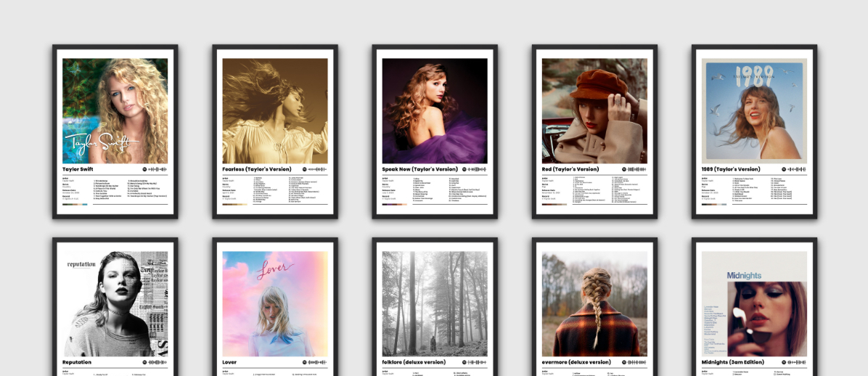
Task: Open the Speak Now album cover artwork
Action: pyautogui.click(x=435, y=110)
